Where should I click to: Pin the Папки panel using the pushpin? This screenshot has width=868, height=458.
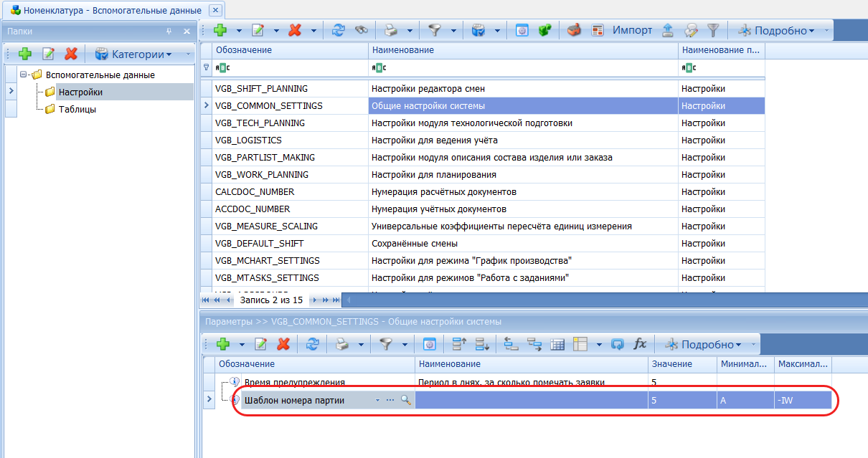pyautogui.click(x=169, y=32)
